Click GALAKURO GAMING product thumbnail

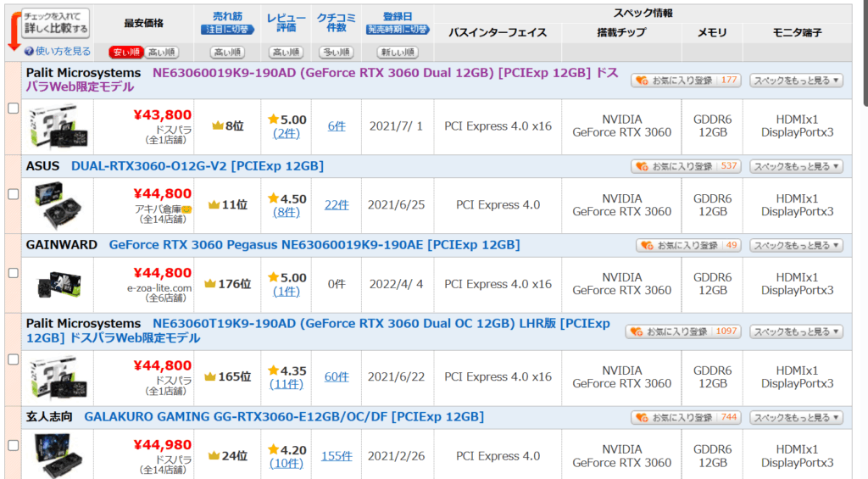click(58, 456)
